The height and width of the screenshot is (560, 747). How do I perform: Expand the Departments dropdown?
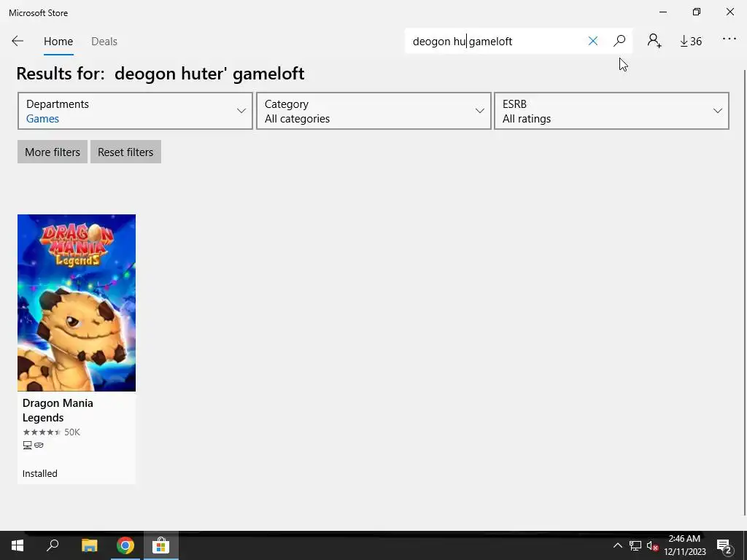pos(135,111)
